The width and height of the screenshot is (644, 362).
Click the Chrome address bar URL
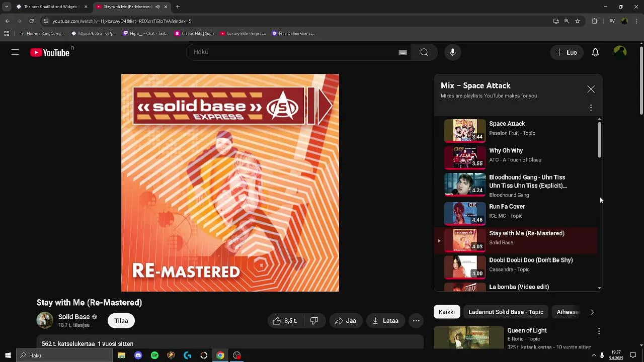tap(122, 21)
